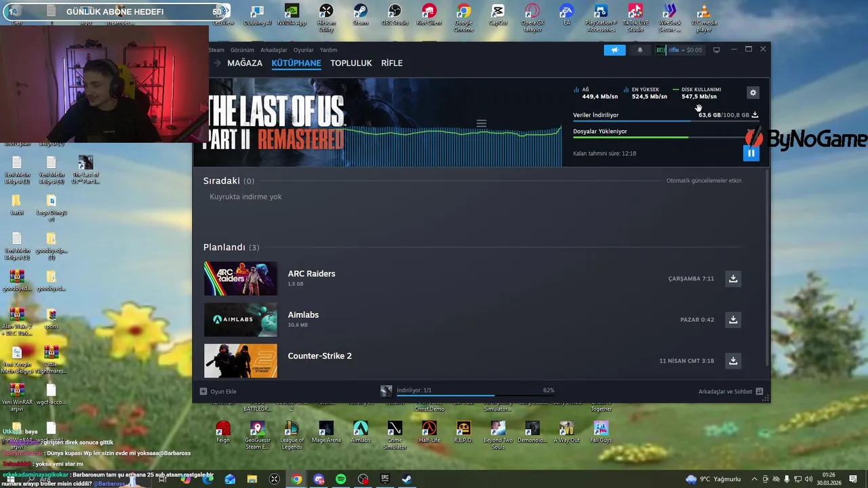This screenshot has height=488, width=868.
Task: Select Little Nightmares archive on desktop
Action: pyautogui.click(x=51, y=359)
